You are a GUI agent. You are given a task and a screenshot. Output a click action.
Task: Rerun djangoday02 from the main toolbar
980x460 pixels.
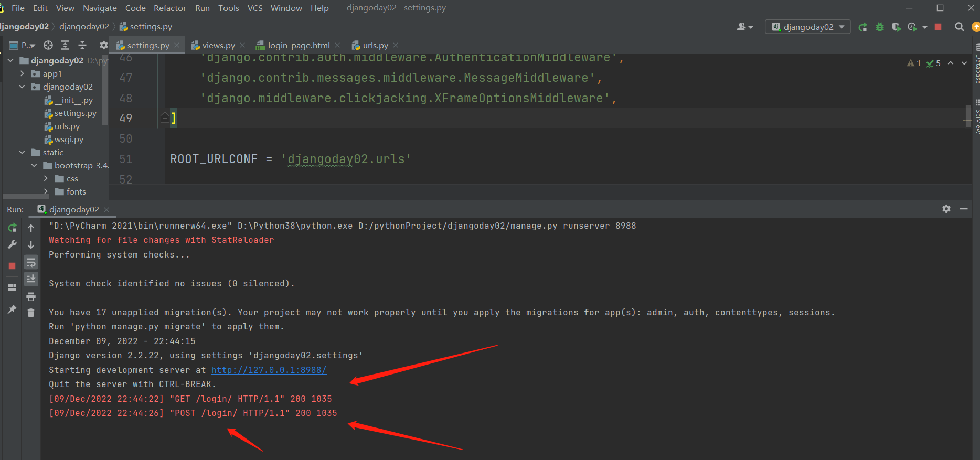pyautogui.click(x=862, y=27)
